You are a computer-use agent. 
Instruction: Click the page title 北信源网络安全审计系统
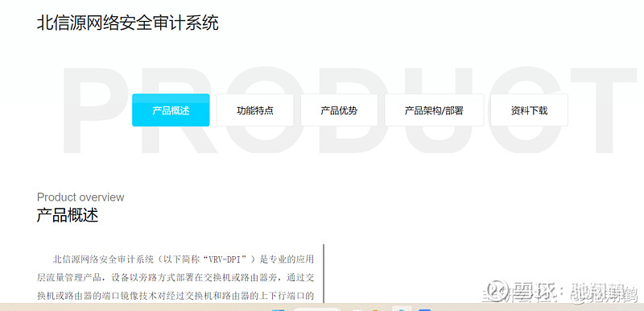[128, 23]
